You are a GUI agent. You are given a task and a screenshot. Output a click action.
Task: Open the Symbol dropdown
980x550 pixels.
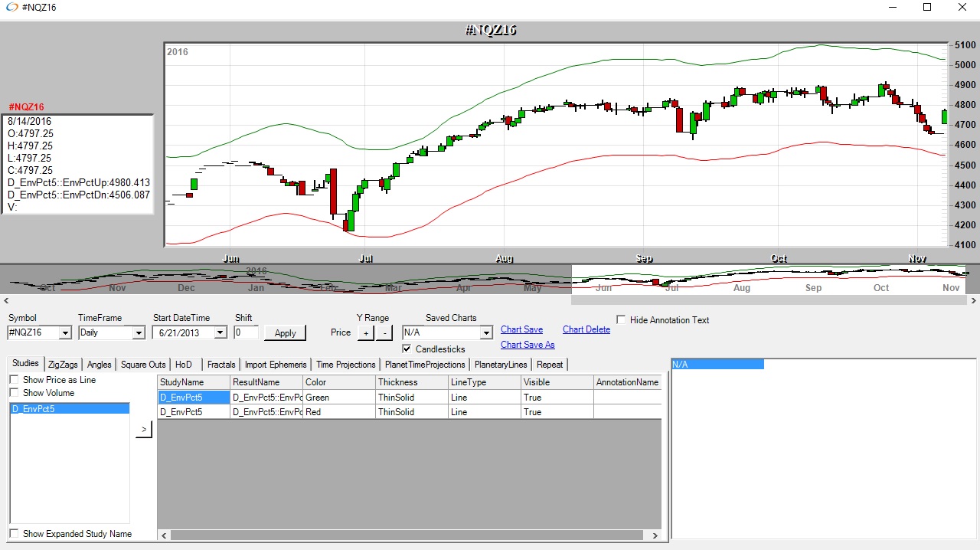(x=64, y=333)
